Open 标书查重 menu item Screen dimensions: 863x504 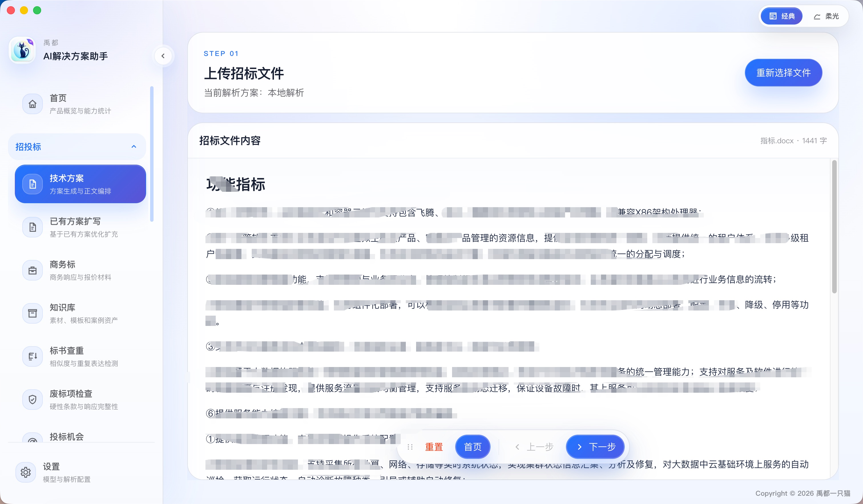(x=80, y=356)
